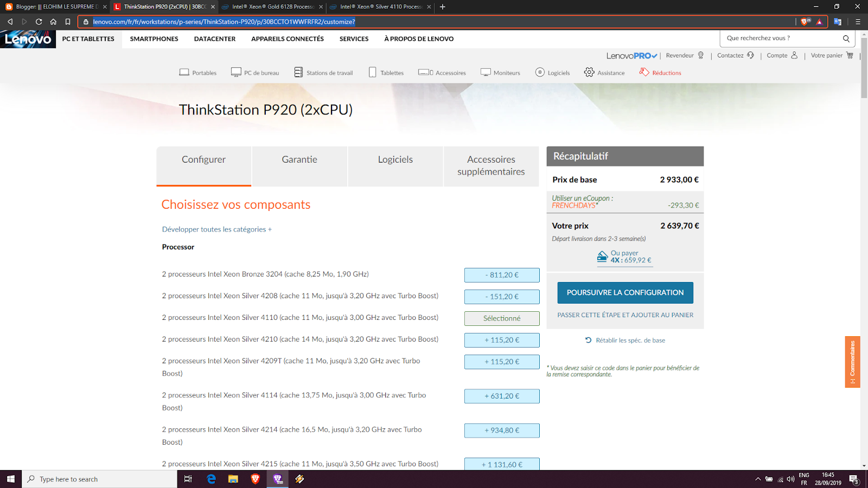Click Sélectionné for Xeon Silver 4110
Image resolution: width=868 pixels, height=488 pixels.
[502, 318]
